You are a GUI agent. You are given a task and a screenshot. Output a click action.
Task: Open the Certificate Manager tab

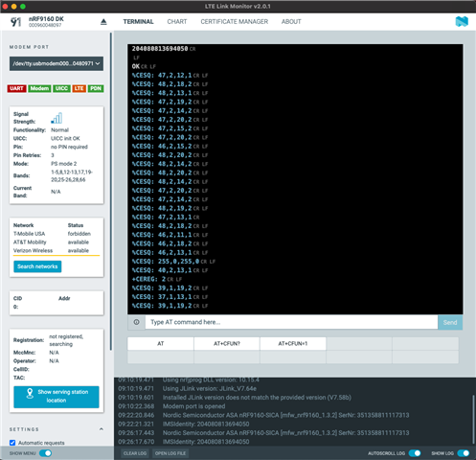pyautogui.click(x=235, y=22)
